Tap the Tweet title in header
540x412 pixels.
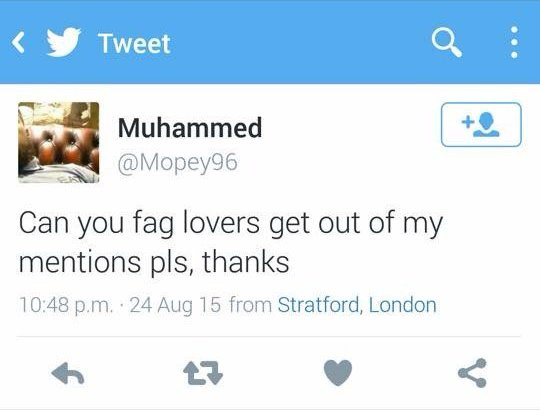coord(134,44)
